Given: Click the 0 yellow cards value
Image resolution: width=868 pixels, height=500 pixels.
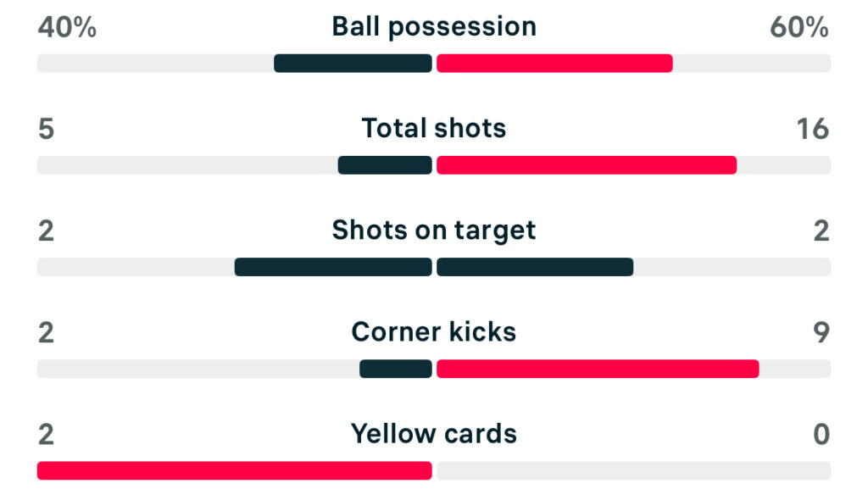Looking at the screenshot, I should (x=821, y=435).
